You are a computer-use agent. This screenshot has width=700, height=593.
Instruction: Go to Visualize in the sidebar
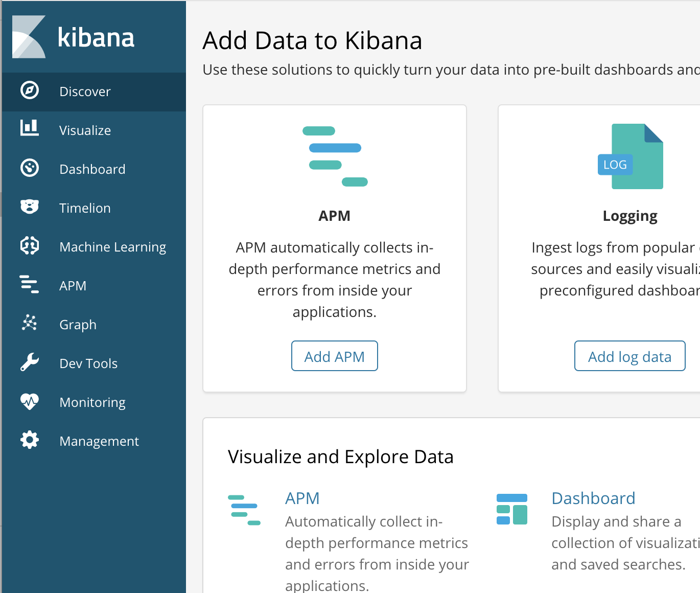[x=85, y=130]
